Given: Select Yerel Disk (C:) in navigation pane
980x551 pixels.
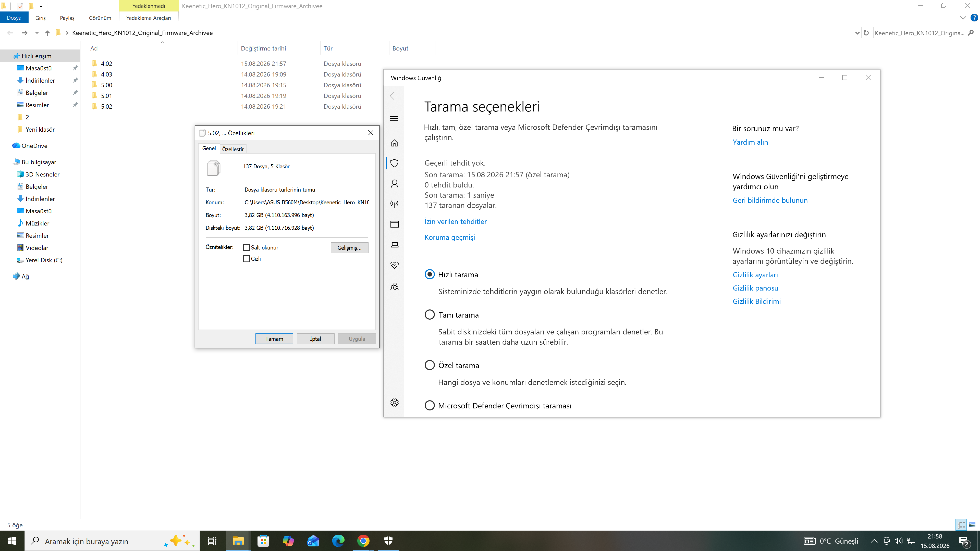Looking at the screenshot, I should click(x=44, y=260).
